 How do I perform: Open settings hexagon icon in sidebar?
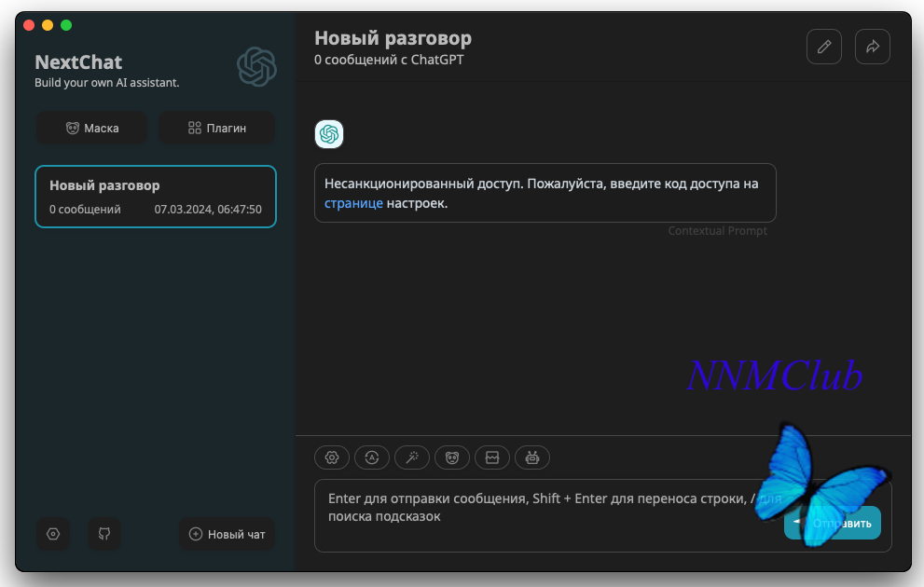[x=53, y=534]
